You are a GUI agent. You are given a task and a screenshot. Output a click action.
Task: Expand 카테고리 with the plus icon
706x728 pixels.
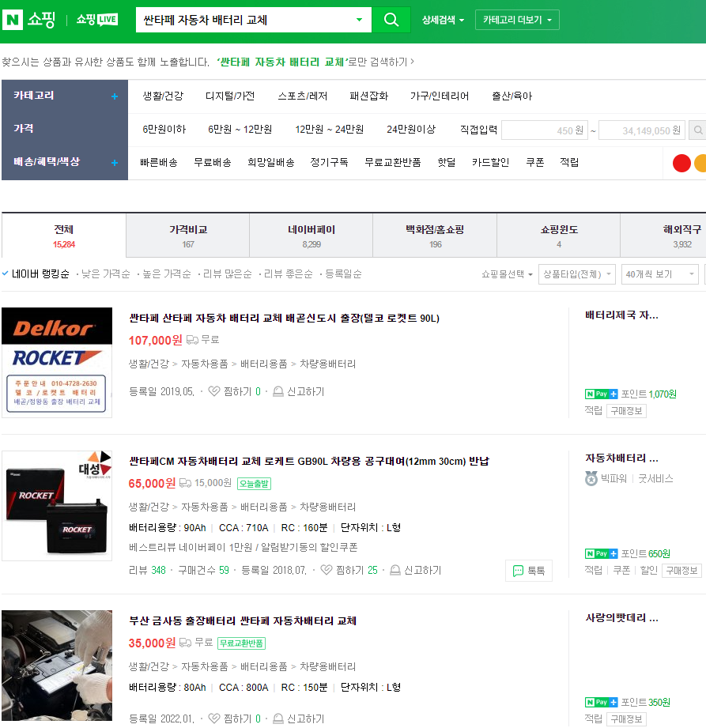[x=115, y=96]
